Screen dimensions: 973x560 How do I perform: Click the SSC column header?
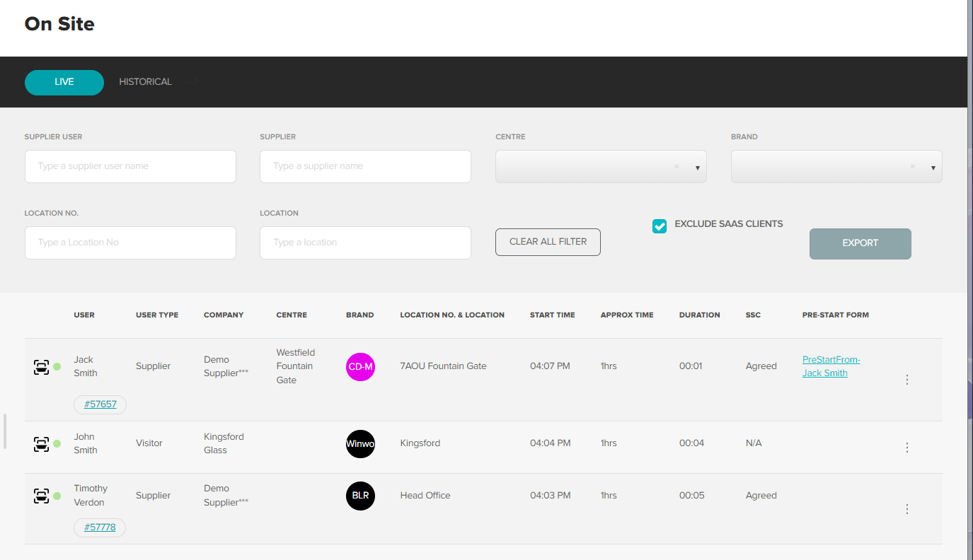753,315
